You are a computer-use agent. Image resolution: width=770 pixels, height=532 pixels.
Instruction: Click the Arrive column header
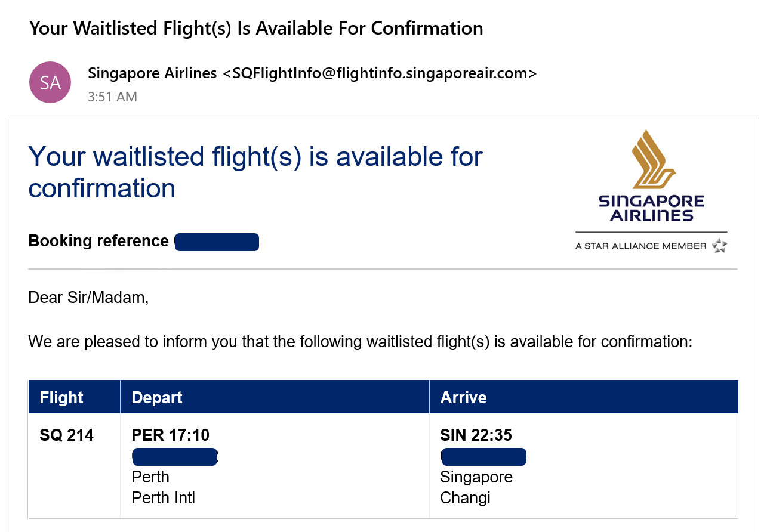(463, 398)
